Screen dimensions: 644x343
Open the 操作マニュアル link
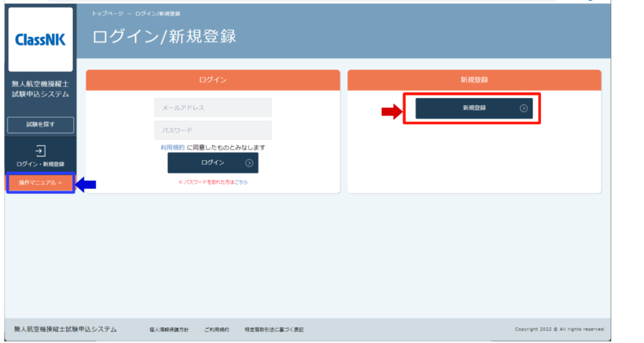40,183
